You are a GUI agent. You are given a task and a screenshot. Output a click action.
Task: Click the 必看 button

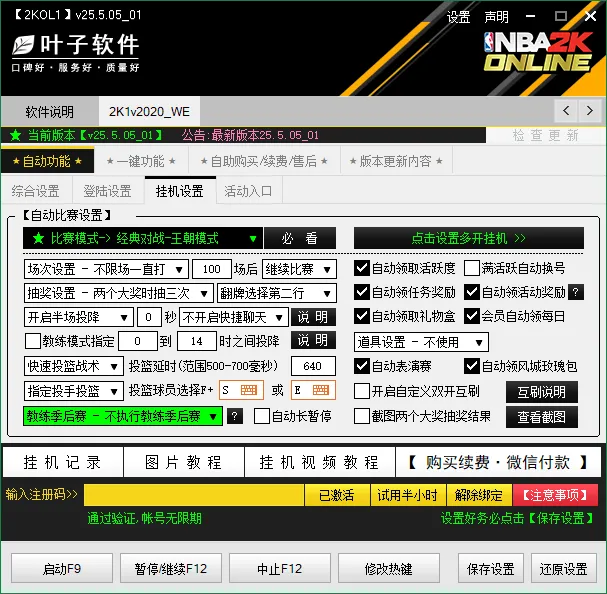(x=300, y=238)
